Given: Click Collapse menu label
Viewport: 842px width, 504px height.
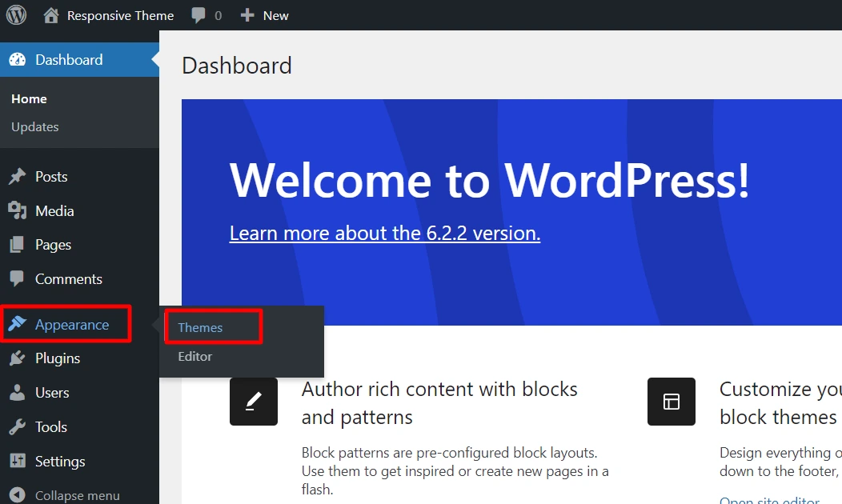Looking at the screenshot, I should (x=78, y=495).
